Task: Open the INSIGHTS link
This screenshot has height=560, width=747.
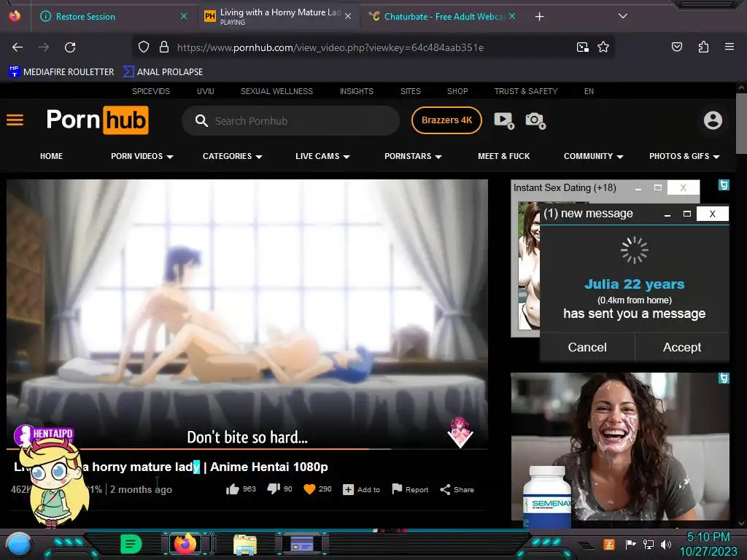Action: click(356, 91)
